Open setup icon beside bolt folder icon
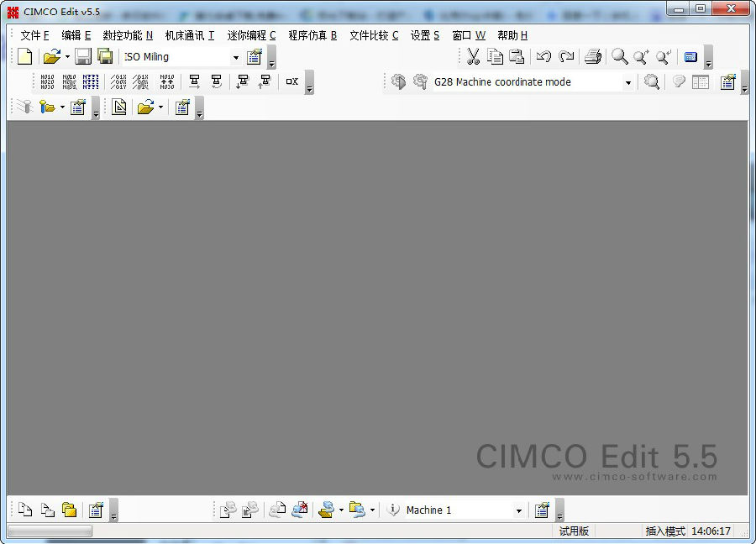Viewport: 756px width, 544px height. tap(77, 107)
